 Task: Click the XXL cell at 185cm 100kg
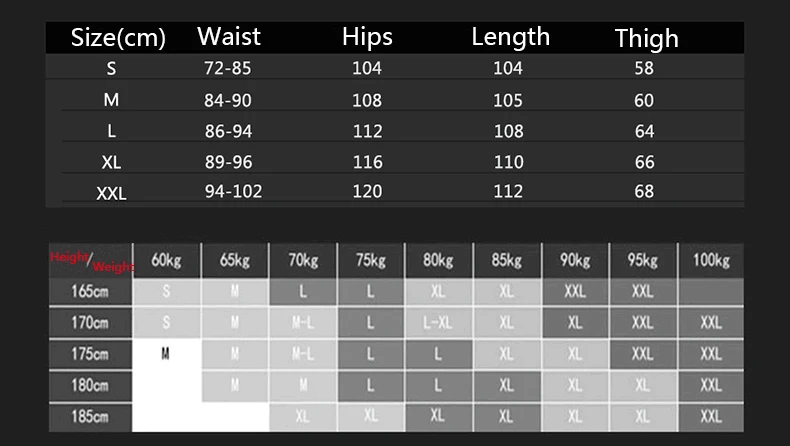coord(711,417)
